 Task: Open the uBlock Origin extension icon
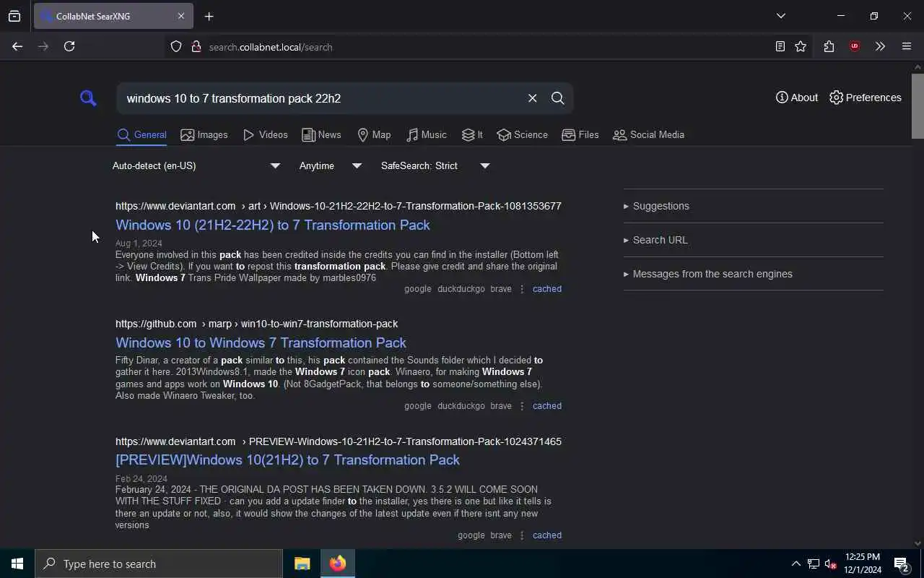point(855,46)
